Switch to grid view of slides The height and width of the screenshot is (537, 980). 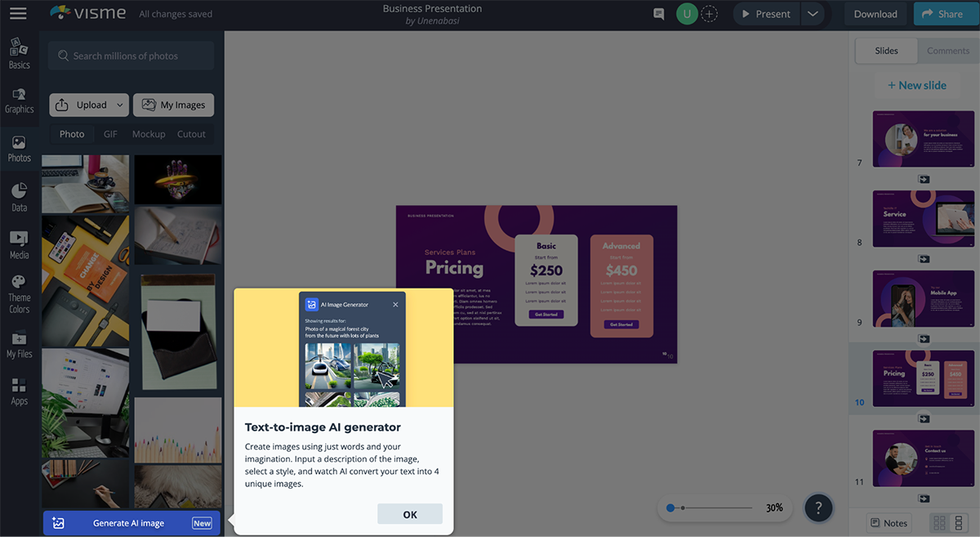939,523
